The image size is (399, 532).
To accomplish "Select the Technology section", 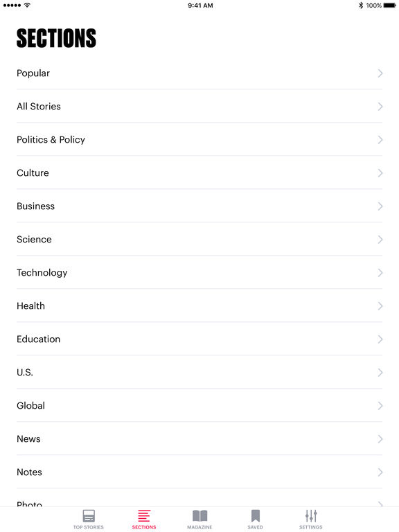I will pyautogui.click(x=199, y=273).
